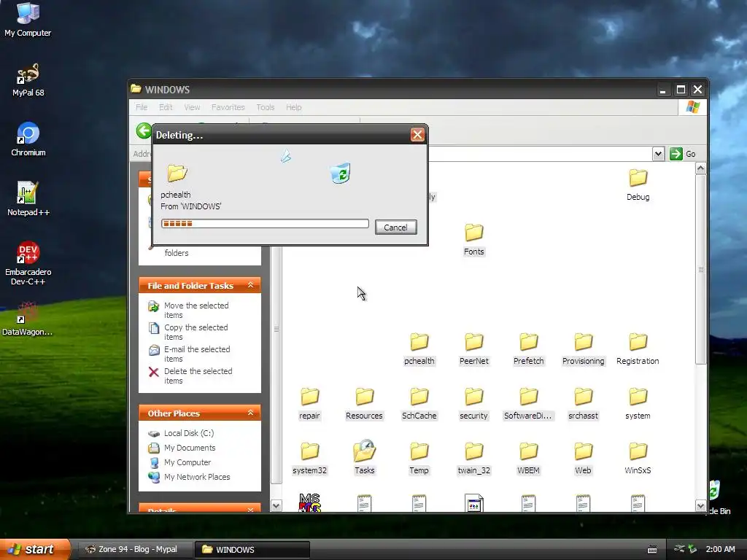
Task: Select the system folder
Action: tap(638, 404)
